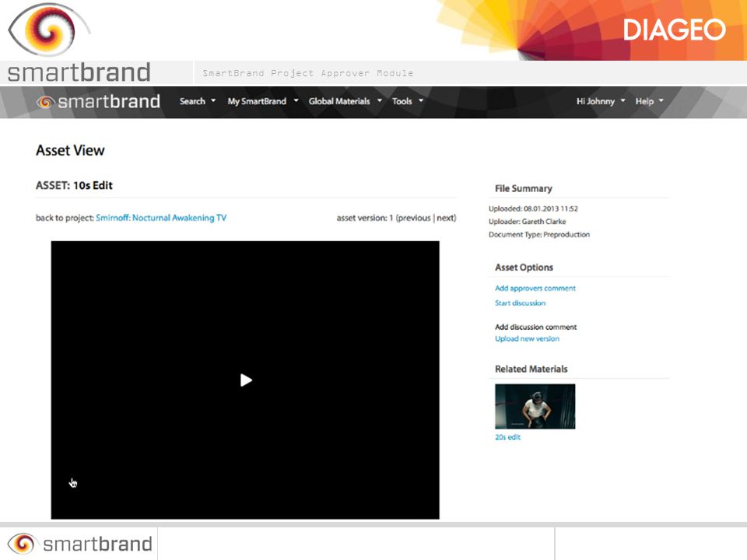
Task: Expand the Search dropdown arrow
Action: tap(213, 100)
